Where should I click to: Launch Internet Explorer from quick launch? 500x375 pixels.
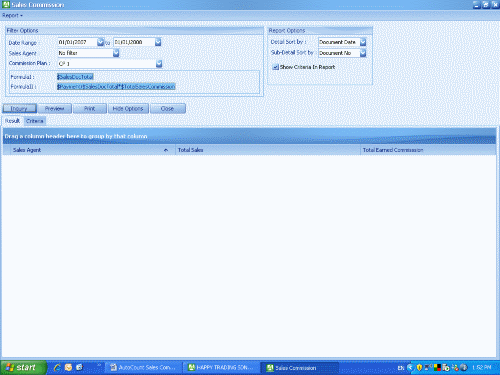click(x=58, y=367)
